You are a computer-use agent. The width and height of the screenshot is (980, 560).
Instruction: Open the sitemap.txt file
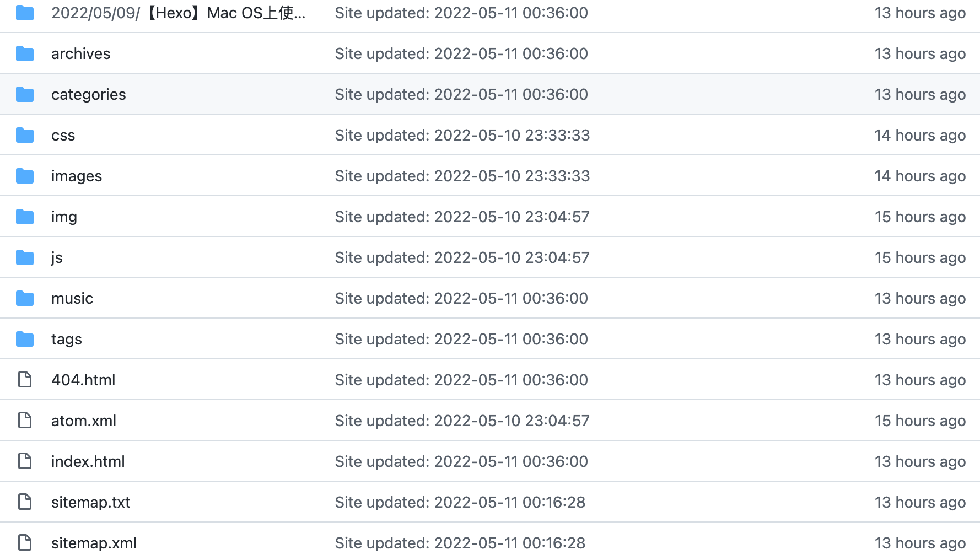pyautogui.click(x=90, y=502)
